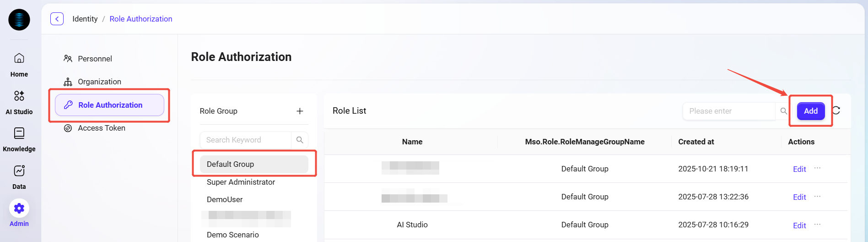The image size is (868, 242).
Task: Navigate to the Organization page
Action: coord(99,82)
